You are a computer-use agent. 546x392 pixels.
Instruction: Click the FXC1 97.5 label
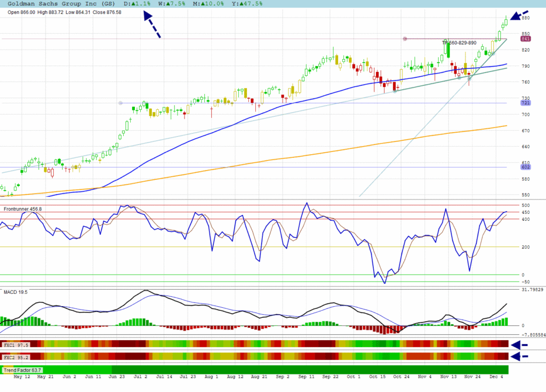[x=15, y=345]
